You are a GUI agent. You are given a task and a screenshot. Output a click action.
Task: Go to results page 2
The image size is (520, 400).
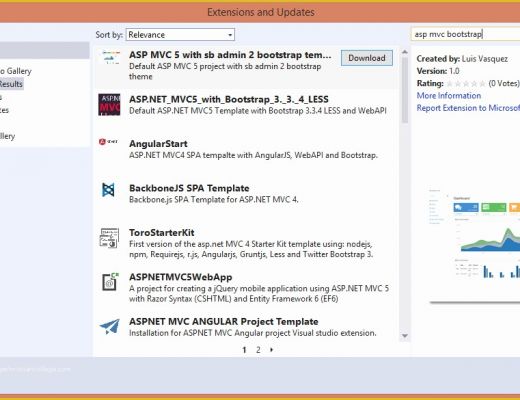point(258,350)
